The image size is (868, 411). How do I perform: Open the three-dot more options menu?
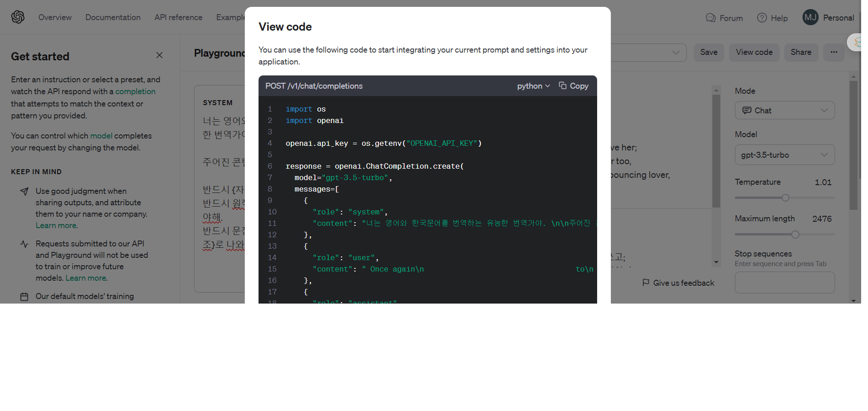coord(834,52)
